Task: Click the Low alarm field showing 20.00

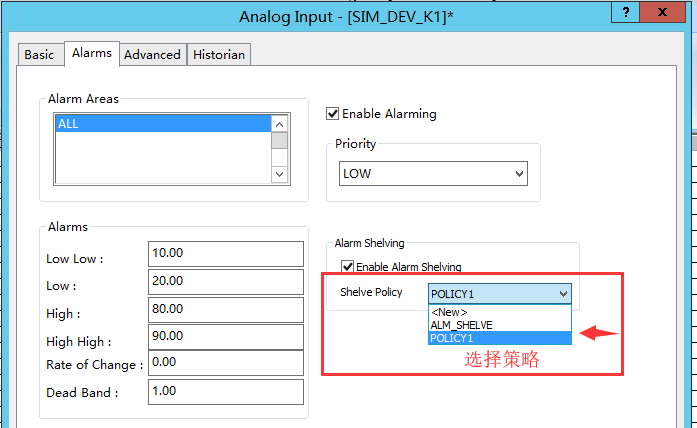Action: tap(226, 282)
